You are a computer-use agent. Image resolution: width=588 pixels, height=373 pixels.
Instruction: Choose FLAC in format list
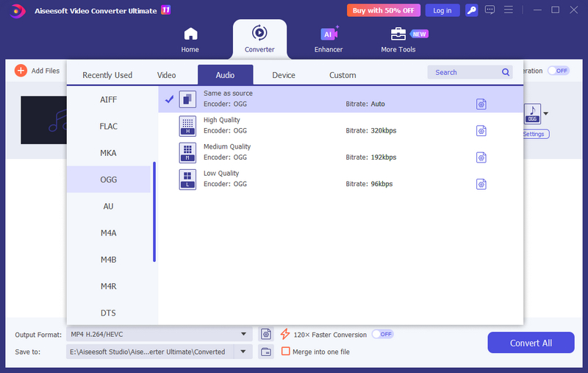coord(108,126)
